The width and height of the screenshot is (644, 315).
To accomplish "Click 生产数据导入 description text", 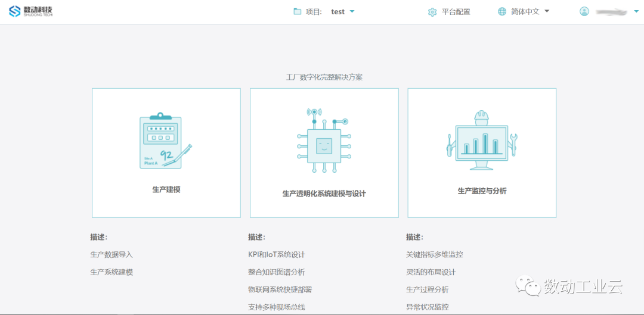I will tap(112, 254).
